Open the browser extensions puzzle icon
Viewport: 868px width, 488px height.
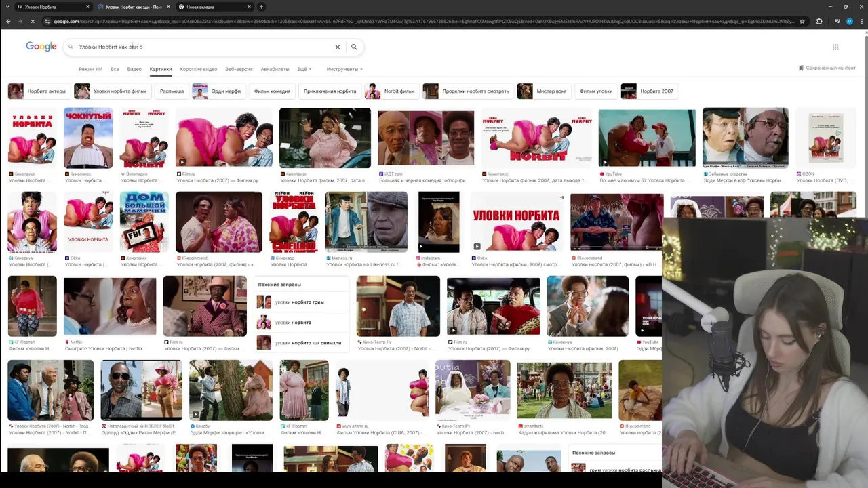coord(819,21)
